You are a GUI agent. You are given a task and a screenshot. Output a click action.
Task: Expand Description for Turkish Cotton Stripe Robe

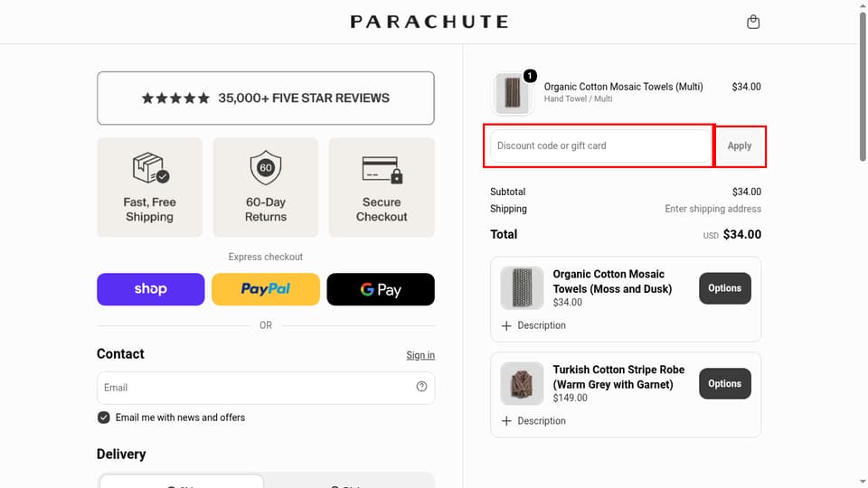(x=533, y=421)
